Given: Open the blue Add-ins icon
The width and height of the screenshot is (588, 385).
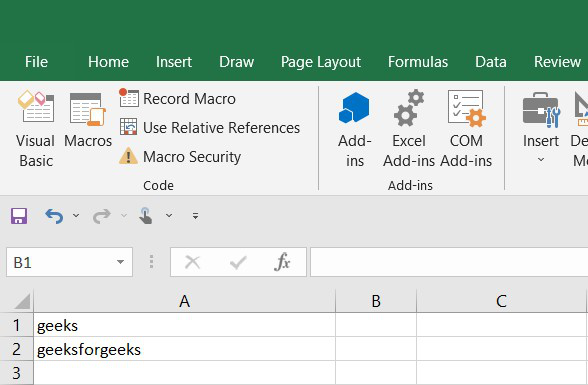Looking at the screenshot, I should (354, 129).
